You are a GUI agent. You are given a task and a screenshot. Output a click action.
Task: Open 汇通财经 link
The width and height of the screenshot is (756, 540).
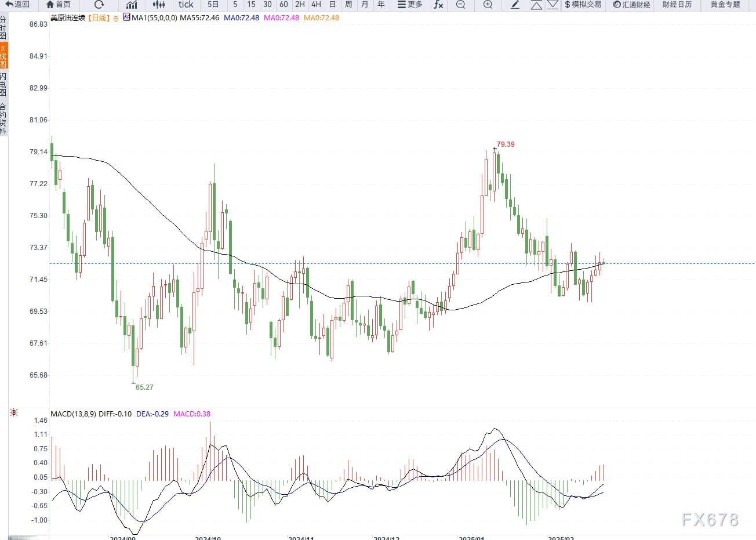632,5
